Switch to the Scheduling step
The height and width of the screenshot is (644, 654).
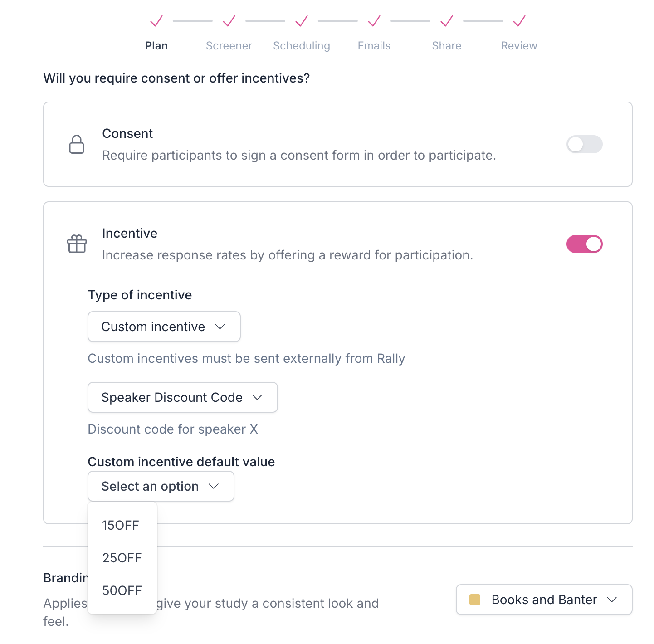tap(302, 46)
